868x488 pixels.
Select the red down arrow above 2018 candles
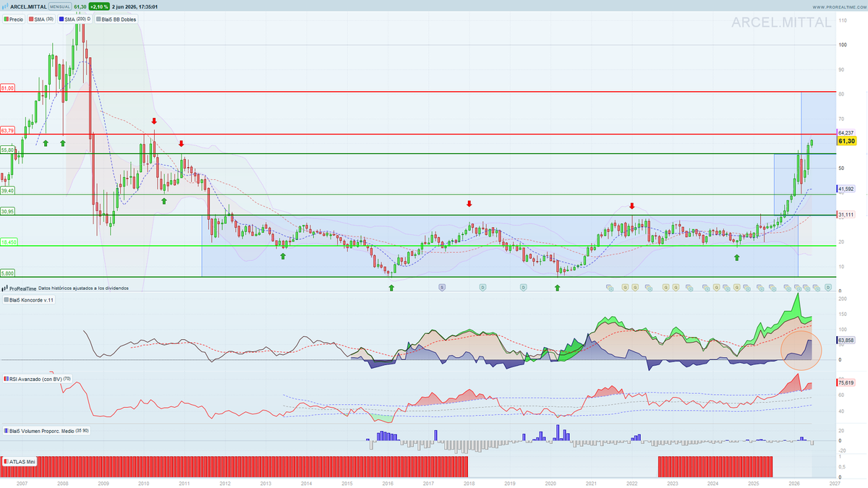point(469,204)
